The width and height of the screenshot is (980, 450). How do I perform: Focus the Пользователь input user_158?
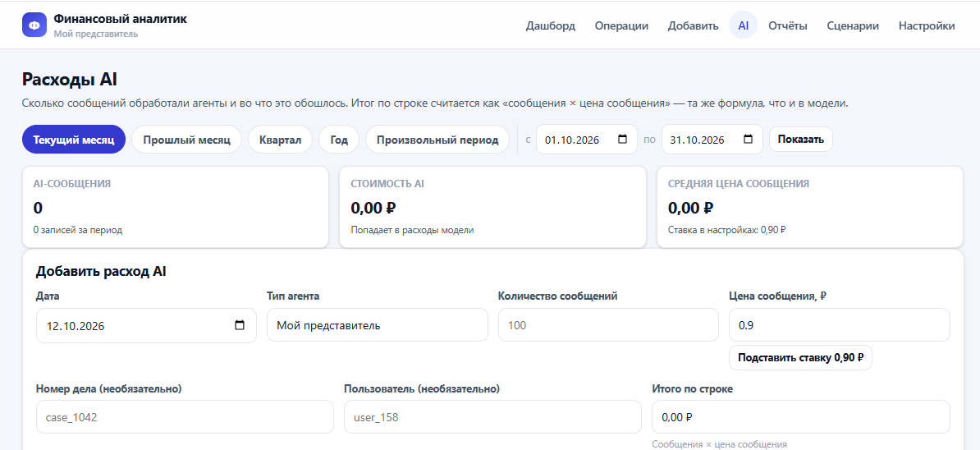(492, 417)
